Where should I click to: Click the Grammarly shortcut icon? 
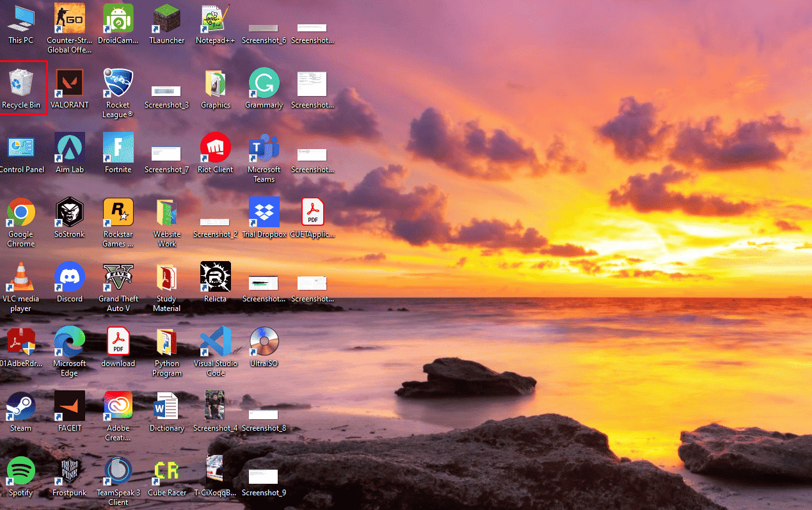pos(264,83)
